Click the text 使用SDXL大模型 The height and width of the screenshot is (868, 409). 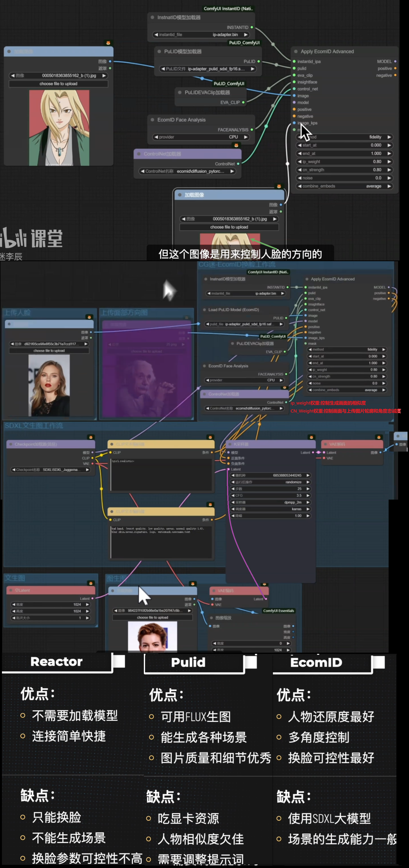click(329, 819)
